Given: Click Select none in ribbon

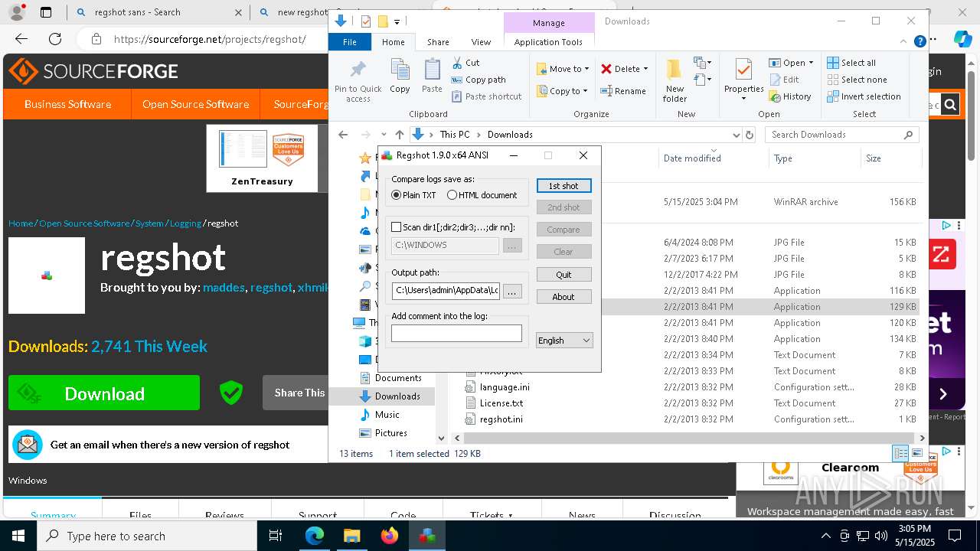Looking at the screenshot, I should pyautogui.click(x=857, y=80).
